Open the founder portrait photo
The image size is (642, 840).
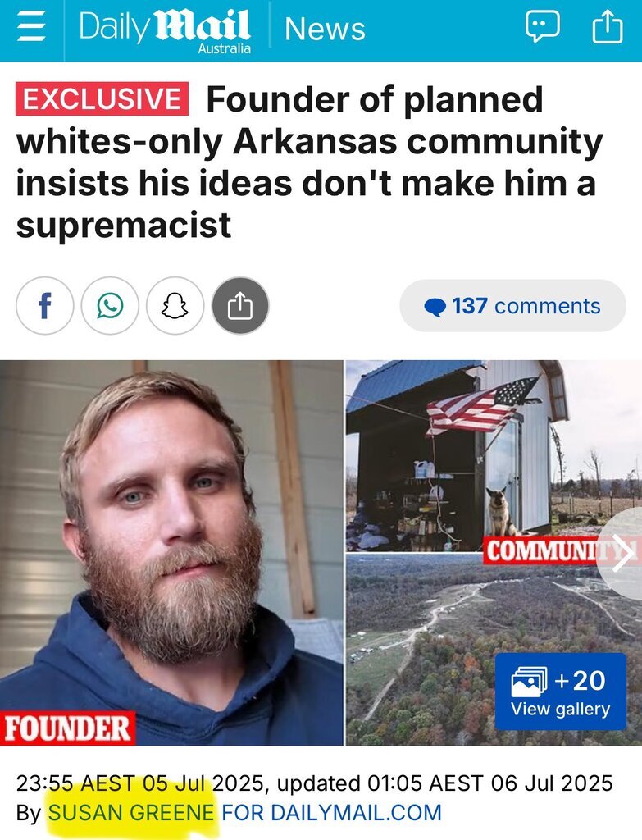pyautogui.click(x=171, y=552)
